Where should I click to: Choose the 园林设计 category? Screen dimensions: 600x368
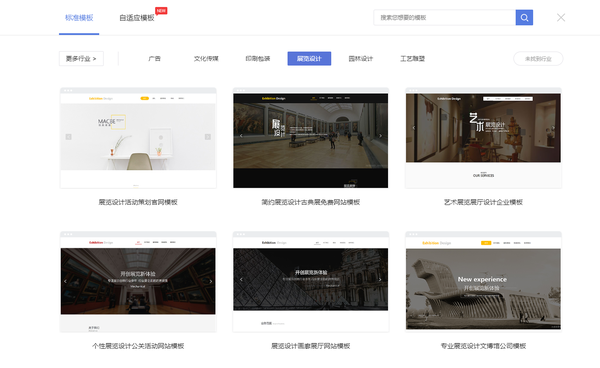[x=360, y=59]
